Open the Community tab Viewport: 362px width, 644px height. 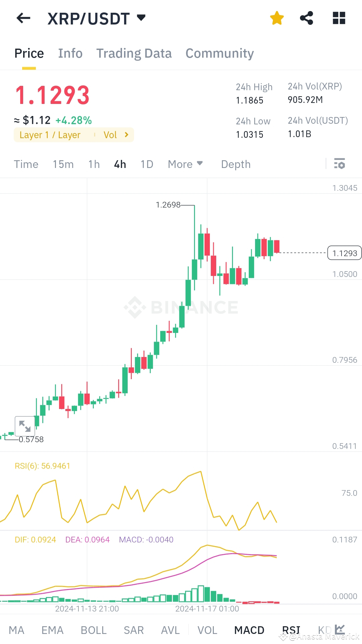coord(220,53)
